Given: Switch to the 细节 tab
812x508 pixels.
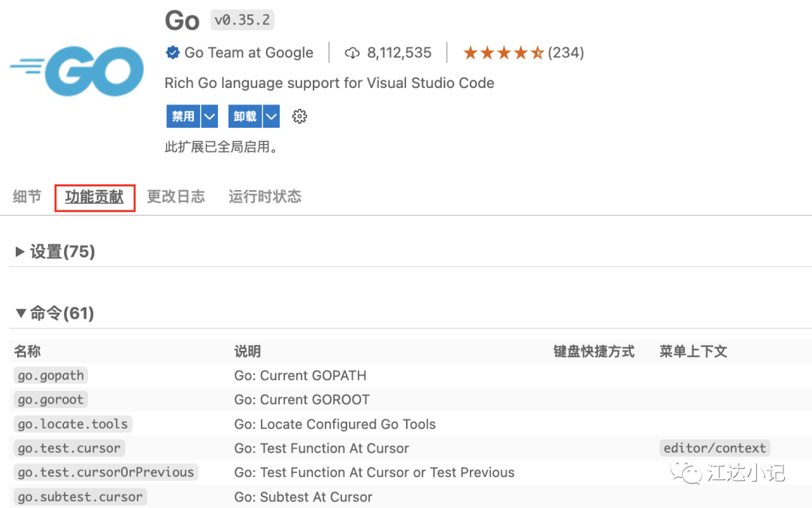Looking at the screenshot, I should (x=27, y=197).
